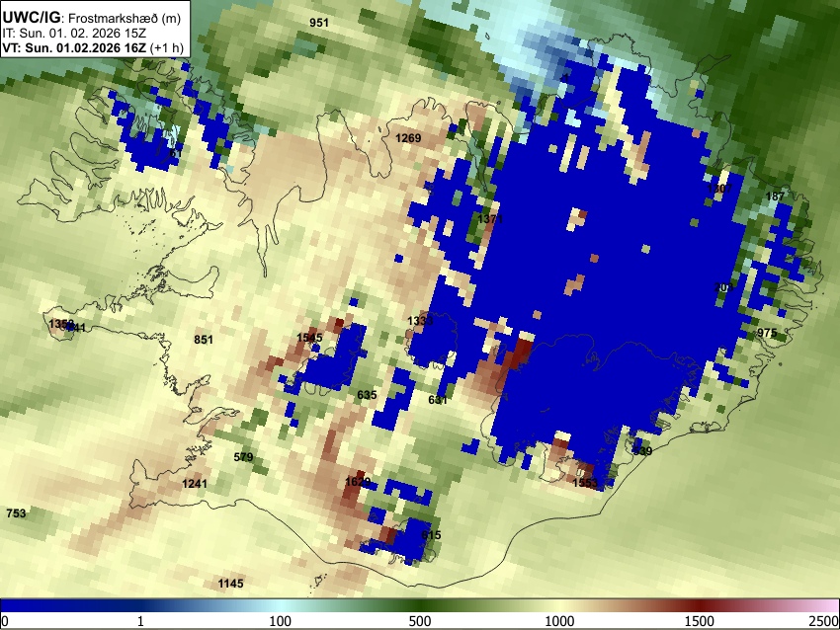Click the colour scale label 100
Screen dimensions: 840x630
281,621
